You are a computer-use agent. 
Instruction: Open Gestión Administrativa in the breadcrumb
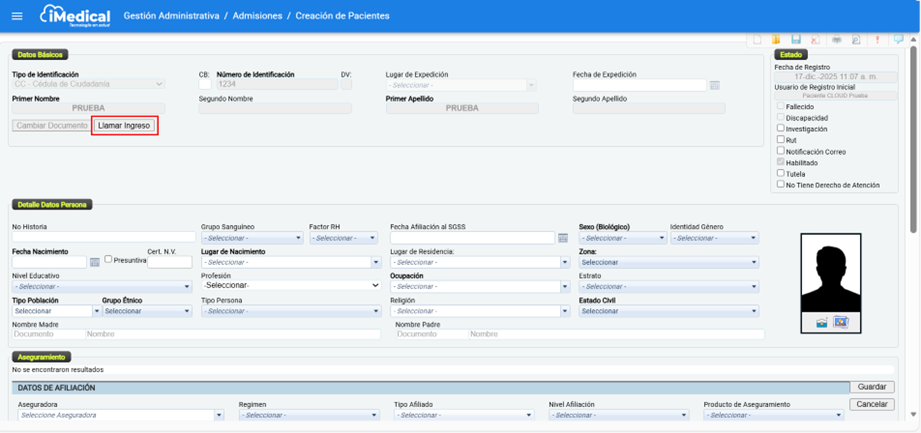(x=171, y=16)
